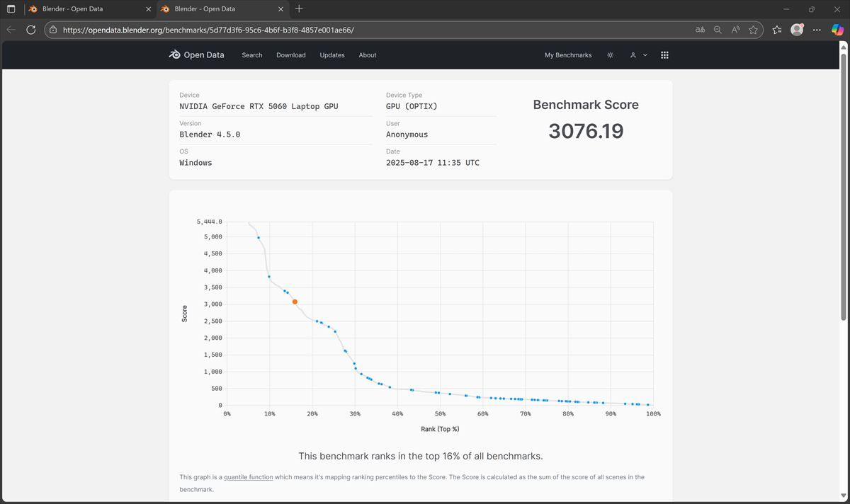This screenshot has height=504, width=850.
Task: Click the scrollbar up arrow
Action: pos(843,46)
